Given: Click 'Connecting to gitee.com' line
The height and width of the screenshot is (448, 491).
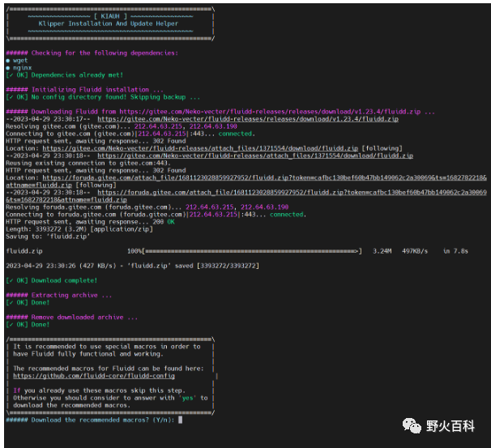Looking at the screenshot, I should coord(130,134).
